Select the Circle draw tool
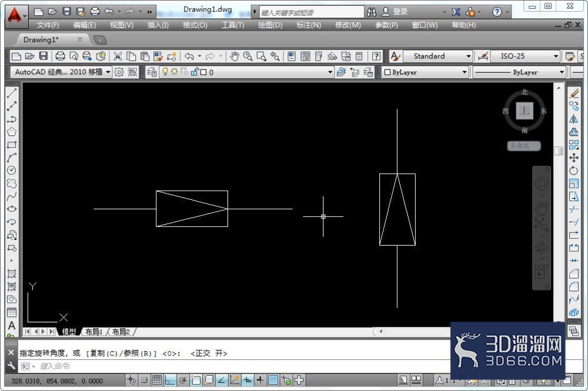 pyautogui.click(x=12, y=170)
